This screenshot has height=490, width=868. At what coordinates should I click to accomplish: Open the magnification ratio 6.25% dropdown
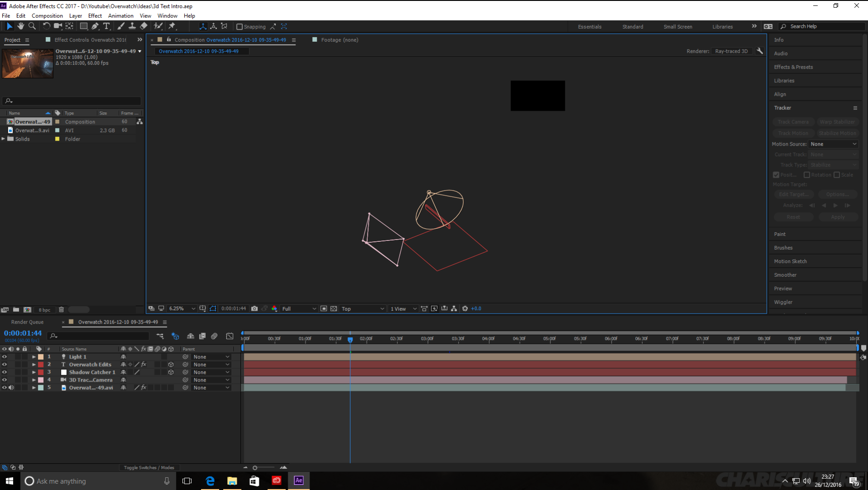click(181, 309)
